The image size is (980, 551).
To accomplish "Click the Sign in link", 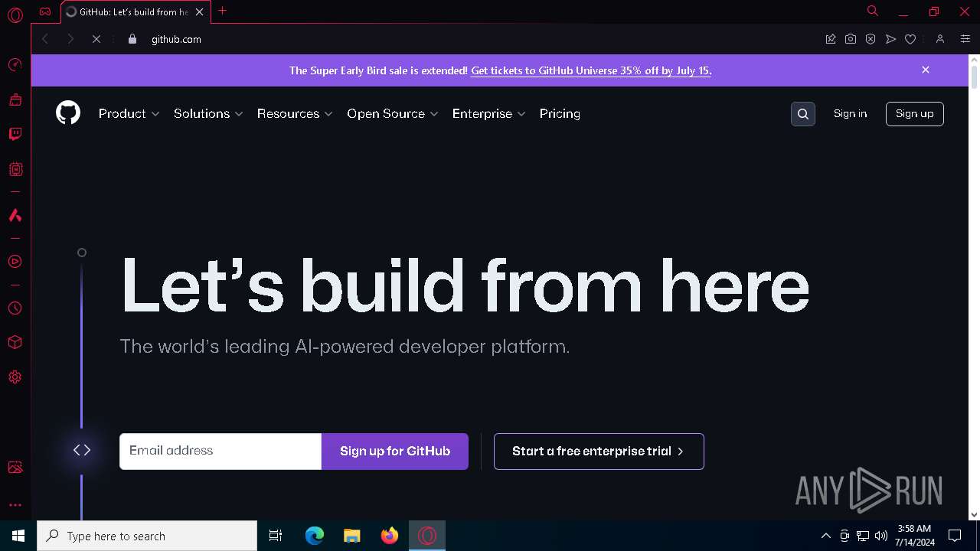I will pos(850,113).
